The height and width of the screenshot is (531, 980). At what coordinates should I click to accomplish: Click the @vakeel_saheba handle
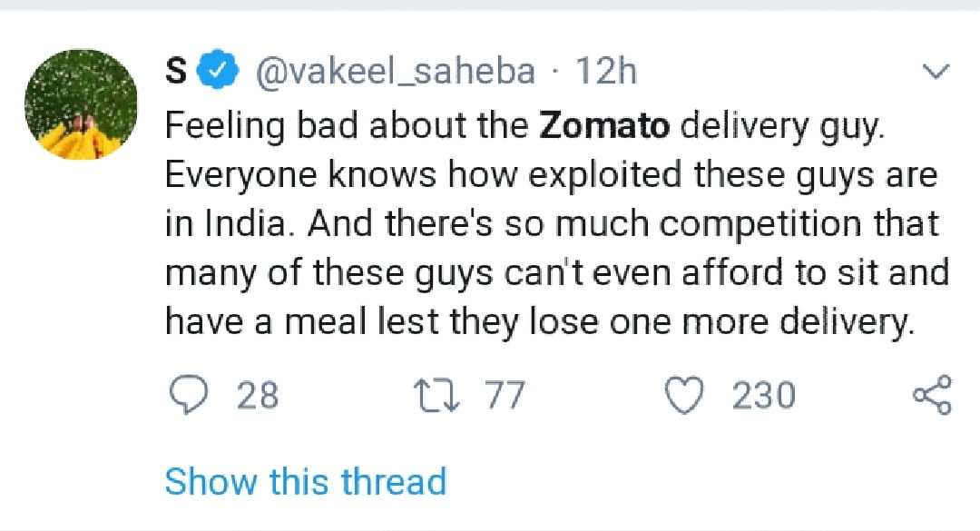[397, 72]
